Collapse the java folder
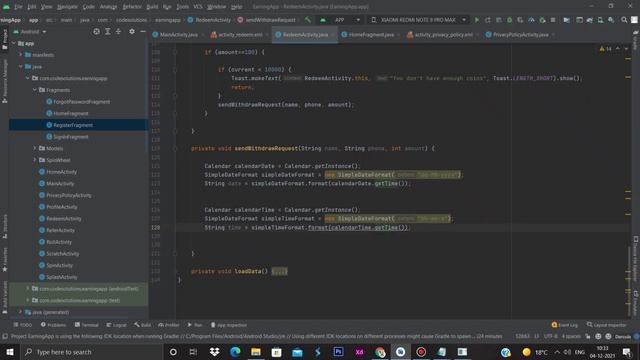 click(21, 67)
